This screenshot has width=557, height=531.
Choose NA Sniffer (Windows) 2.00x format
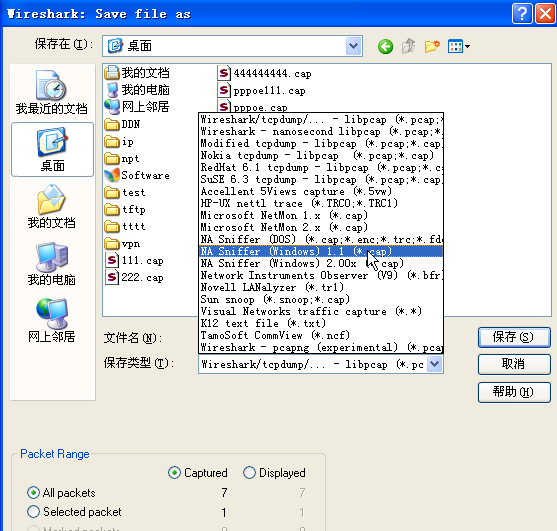(321, 263)
